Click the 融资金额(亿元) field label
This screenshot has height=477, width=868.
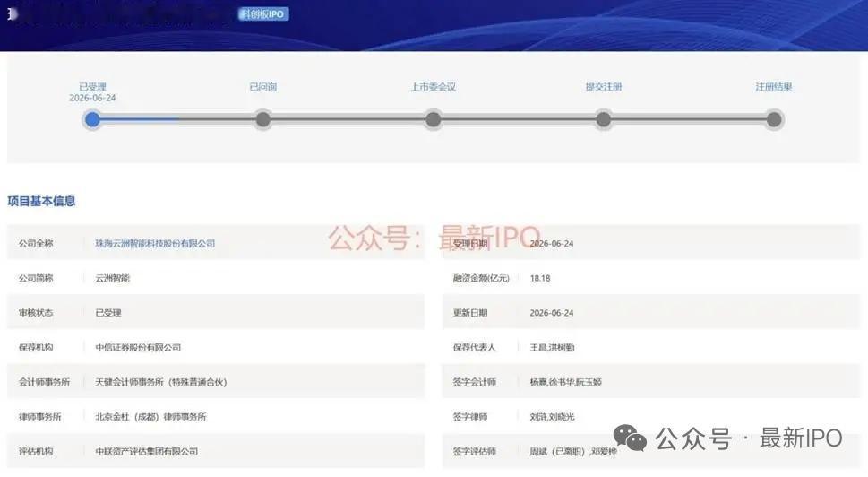[481, 278]
